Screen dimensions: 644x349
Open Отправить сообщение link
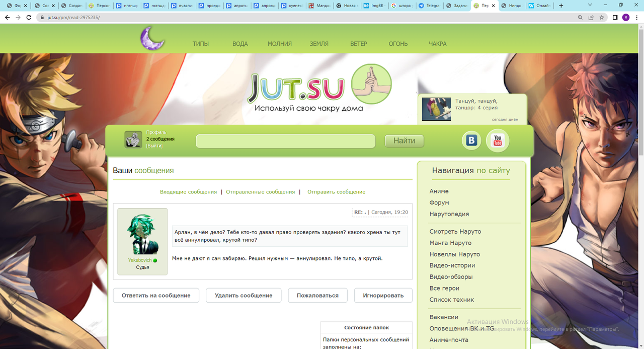click(x=337, y=192)
